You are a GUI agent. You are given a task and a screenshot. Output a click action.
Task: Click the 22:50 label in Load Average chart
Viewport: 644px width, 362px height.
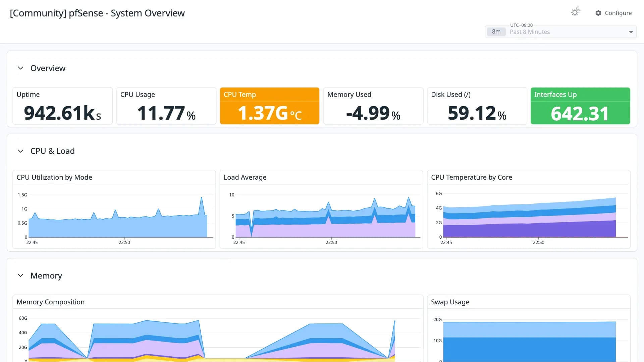click(331, 242)
